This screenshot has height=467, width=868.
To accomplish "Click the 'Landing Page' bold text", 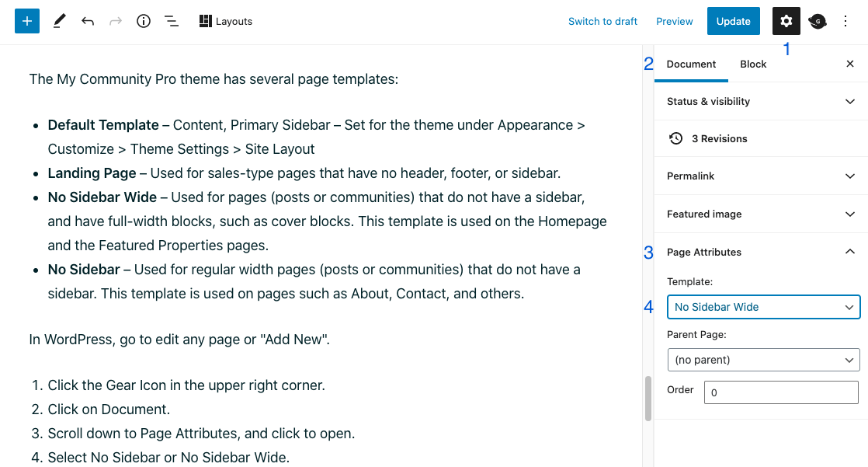I will (x=92, y=173).
